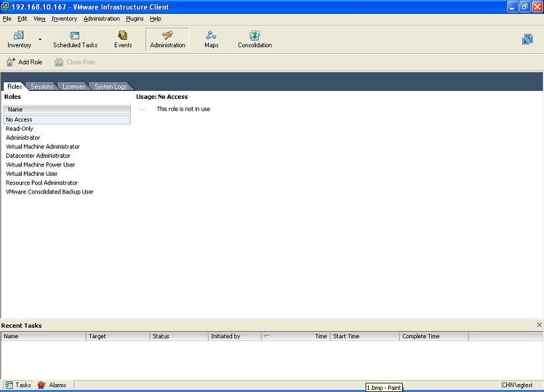
Task: Click the Tasks icon in status bar
Action: click(9, 385)
